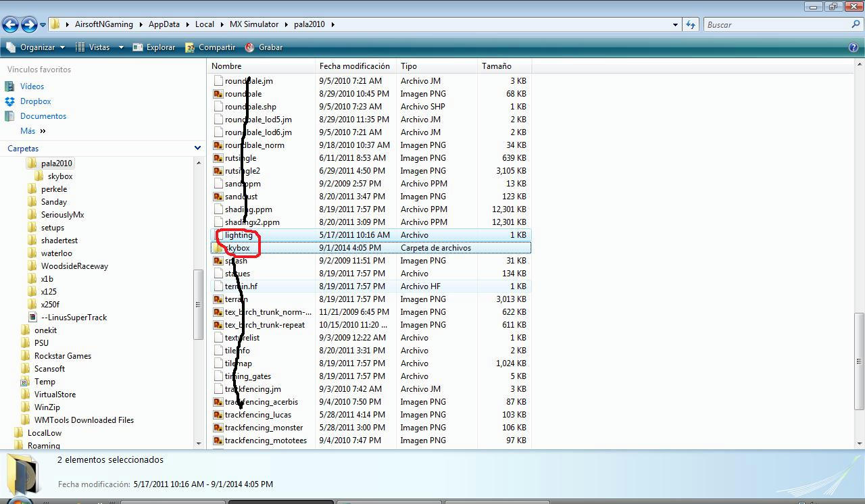The width and height of the screenshot is (865, 504).
Task: Sort by the Tipo column header
Action: tap(437, 66)
